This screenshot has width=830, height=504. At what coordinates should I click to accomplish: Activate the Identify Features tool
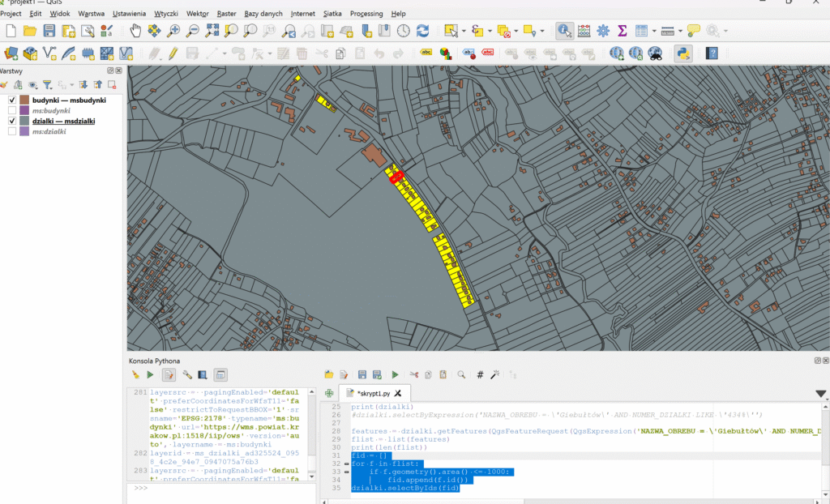(x=564, y=31)
